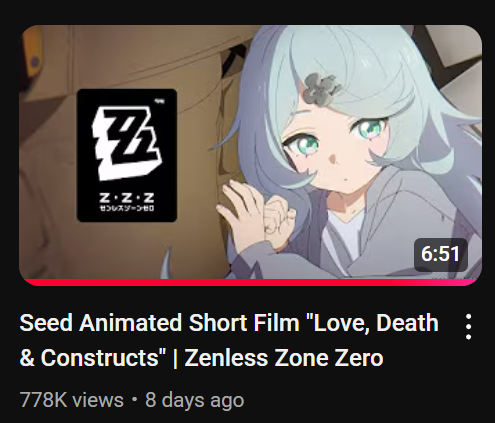Click the flower hair clip on the character
Image resolution: width=495 pixels, height=423 pixels.
322,88
